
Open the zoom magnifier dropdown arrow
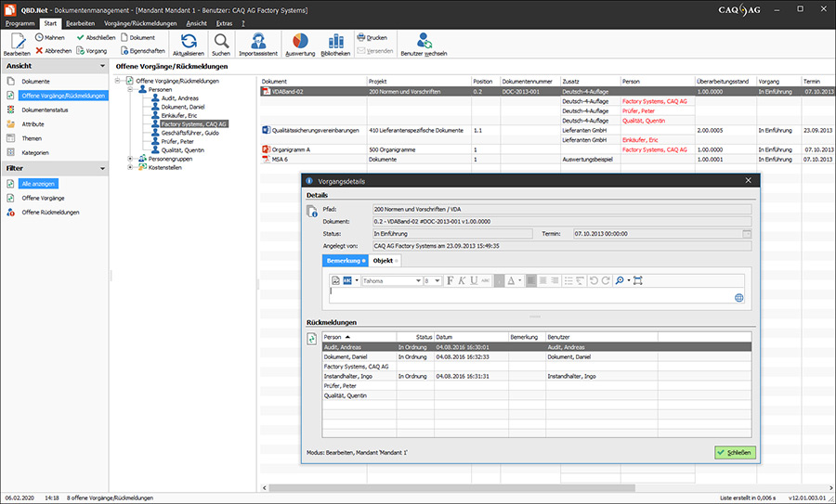coord(629,280)
